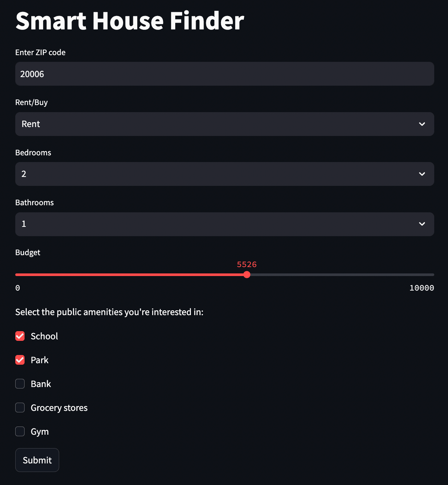Check the Gym amenity checkbox
Image resolution: width=448 pixels, height=485 pixels.
pyautogui.click(x=20, y=431)
